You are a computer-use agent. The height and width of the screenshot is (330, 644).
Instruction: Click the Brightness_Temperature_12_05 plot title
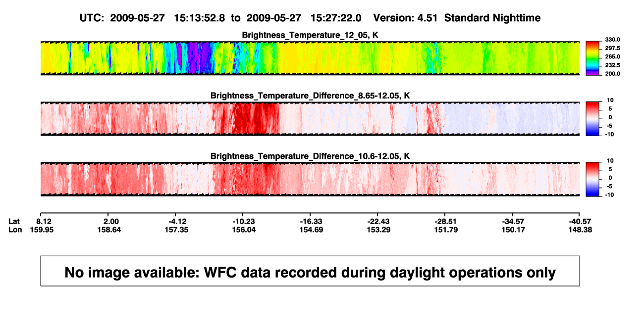310,35
